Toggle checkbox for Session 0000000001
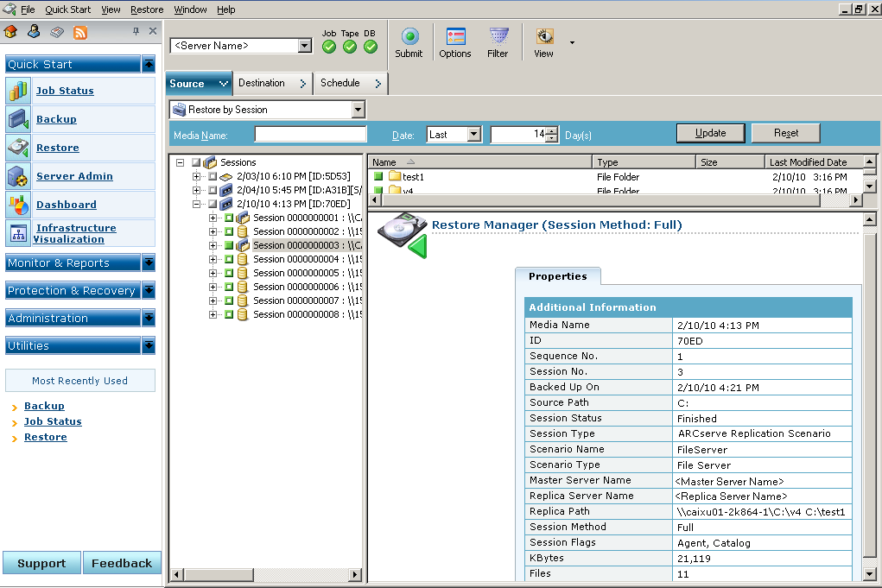 229,218
